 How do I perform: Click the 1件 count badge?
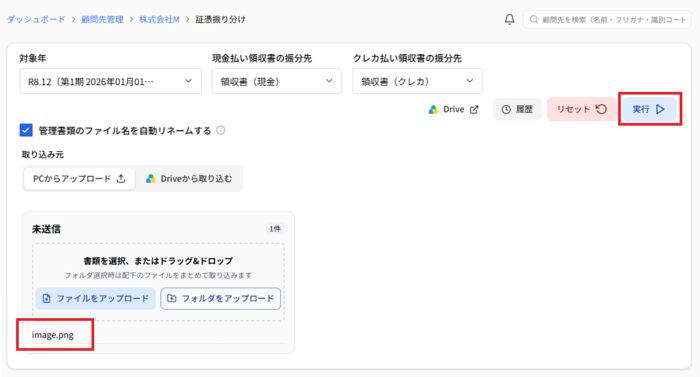tap(275, 229)
